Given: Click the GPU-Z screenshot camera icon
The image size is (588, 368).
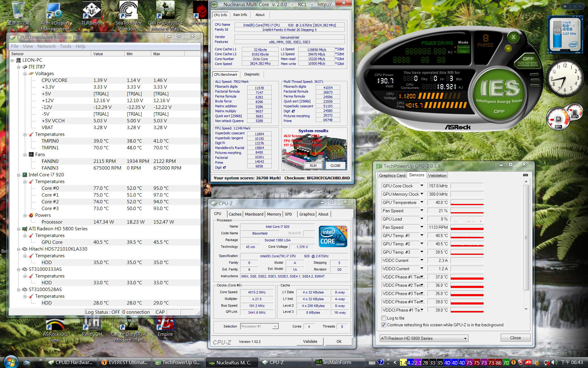Looking at the screenshot, I should [x=526, y=175].
